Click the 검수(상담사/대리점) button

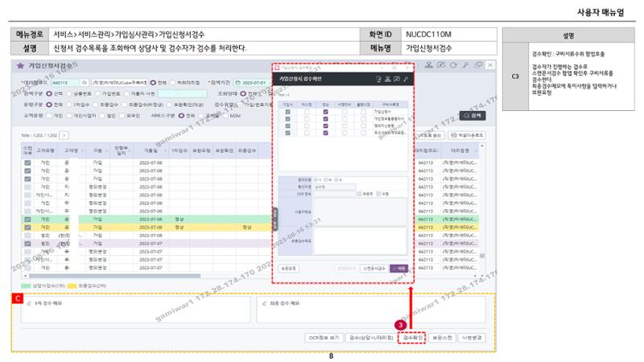[x=371, y=337]
